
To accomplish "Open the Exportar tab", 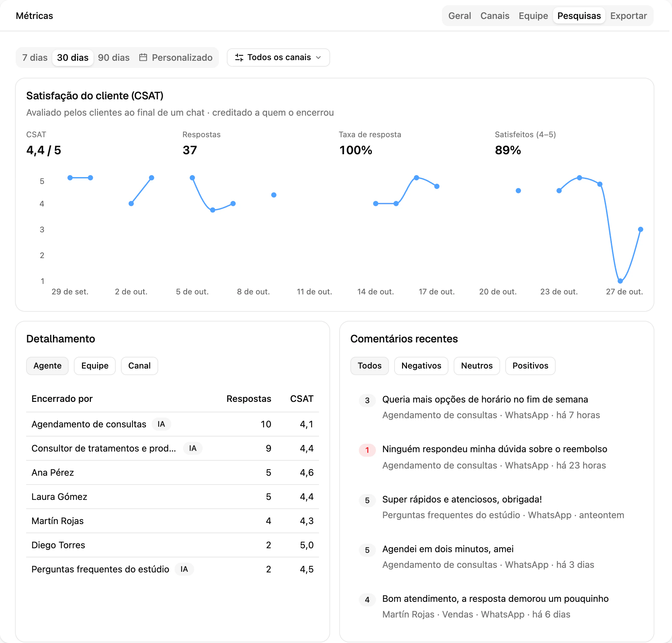I will (x=628, y=16).
